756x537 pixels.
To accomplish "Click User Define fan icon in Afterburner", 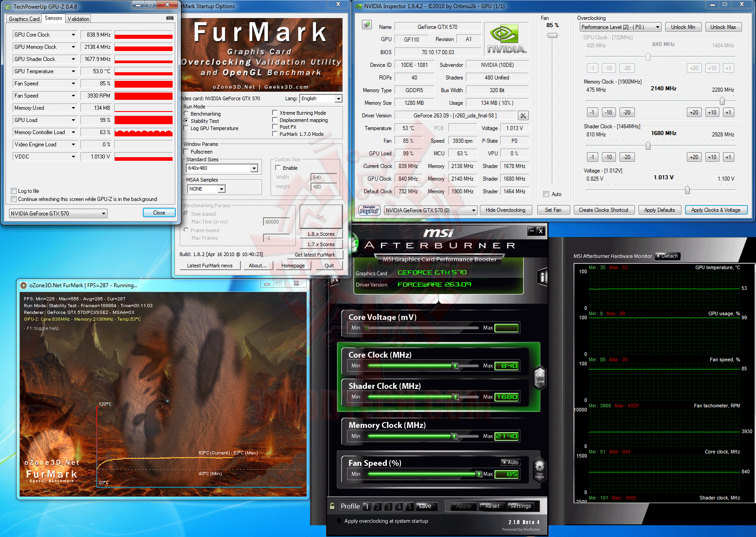I will pos(540,470).
